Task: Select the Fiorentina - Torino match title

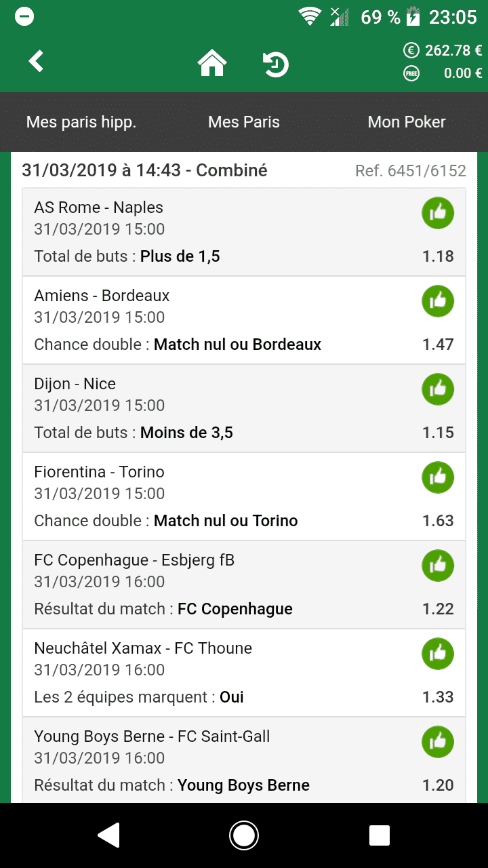Action: coord(100,472)
